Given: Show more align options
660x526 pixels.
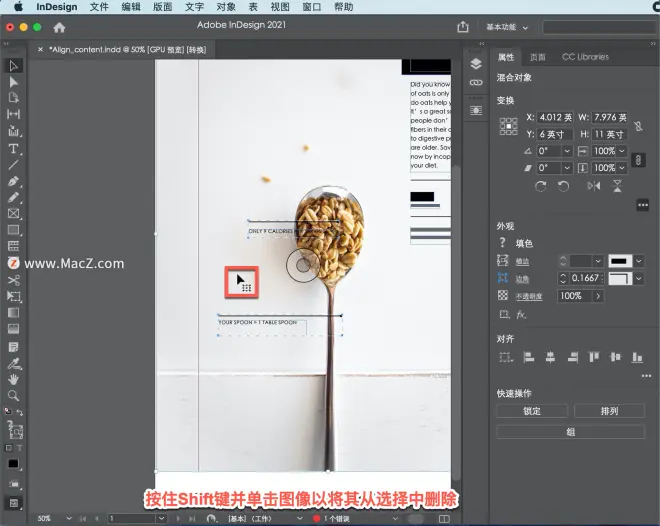Looking at the screenshot, I should point(646,376).
